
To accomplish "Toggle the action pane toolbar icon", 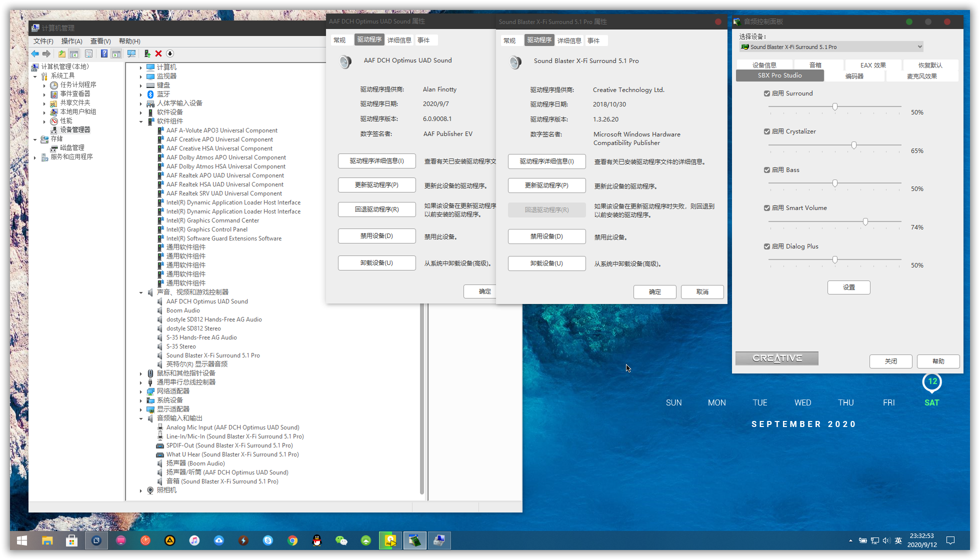I will 116,53.
